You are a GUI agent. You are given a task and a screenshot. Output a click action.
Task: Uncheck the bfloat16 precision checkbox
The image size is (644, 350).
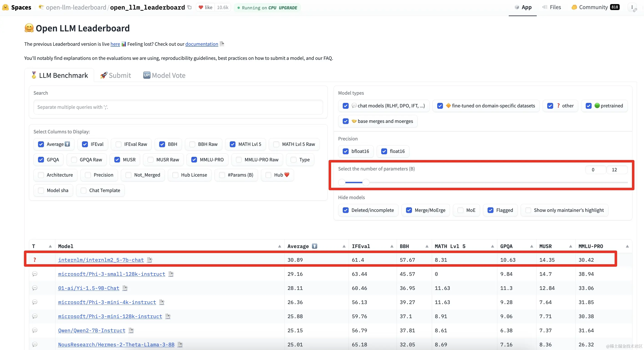pyautogui.click(x=345, y=151)
